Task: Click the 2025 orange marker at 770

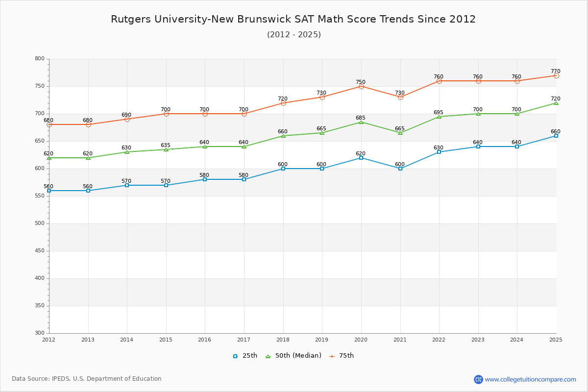Action: 556,75
